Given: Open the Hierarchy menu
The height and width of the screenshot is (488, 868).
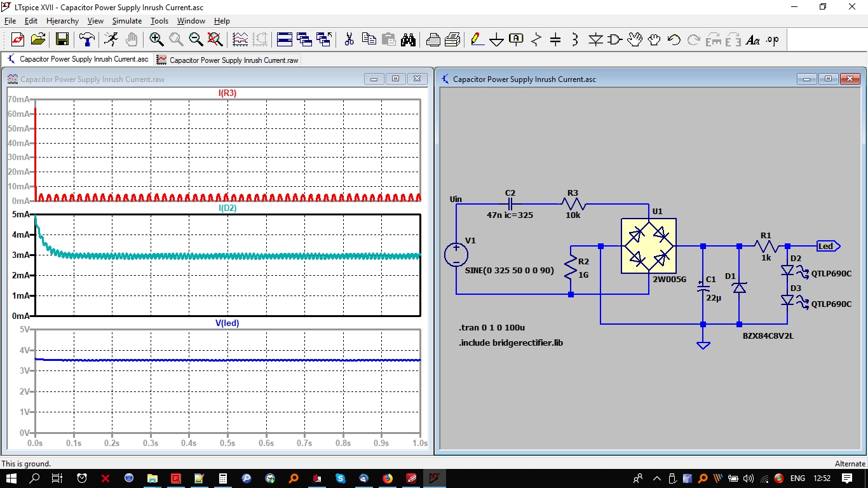Looking at the screenshot, I should [63, 21].
